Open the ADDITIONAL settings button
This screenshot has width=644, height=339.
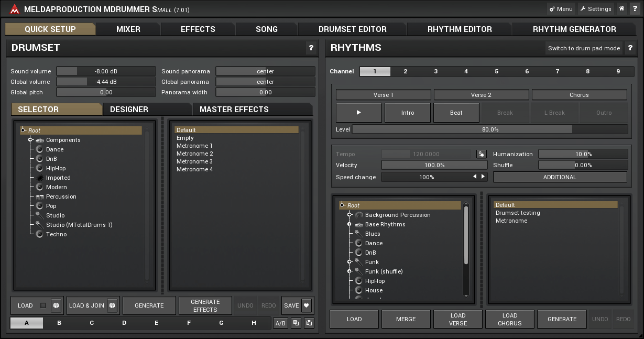pos(560,177)
